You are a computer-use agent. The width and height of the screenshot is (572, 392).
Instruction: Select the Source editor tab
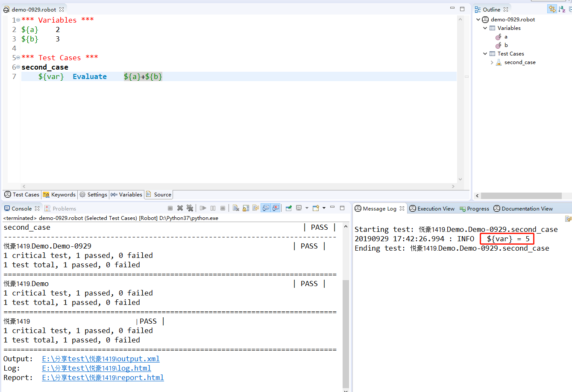tap(158, 194)
